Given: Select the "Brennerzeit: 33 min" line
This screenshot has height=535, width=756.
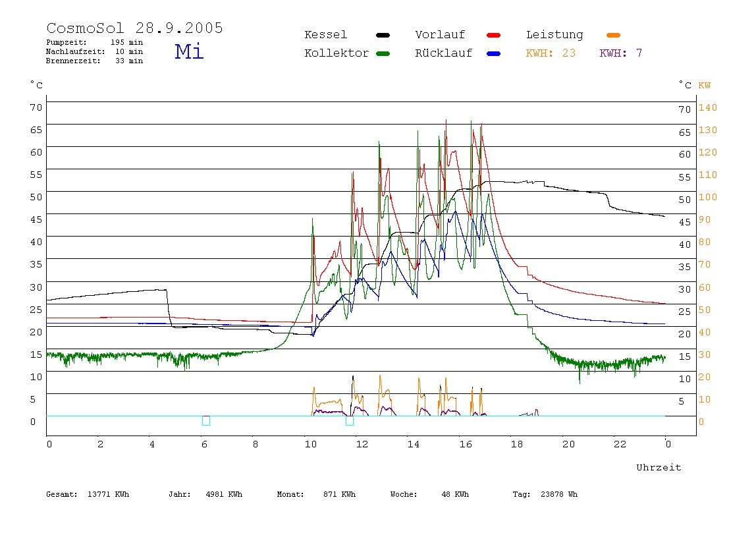Looking at the screenshot, I should 95,61.
